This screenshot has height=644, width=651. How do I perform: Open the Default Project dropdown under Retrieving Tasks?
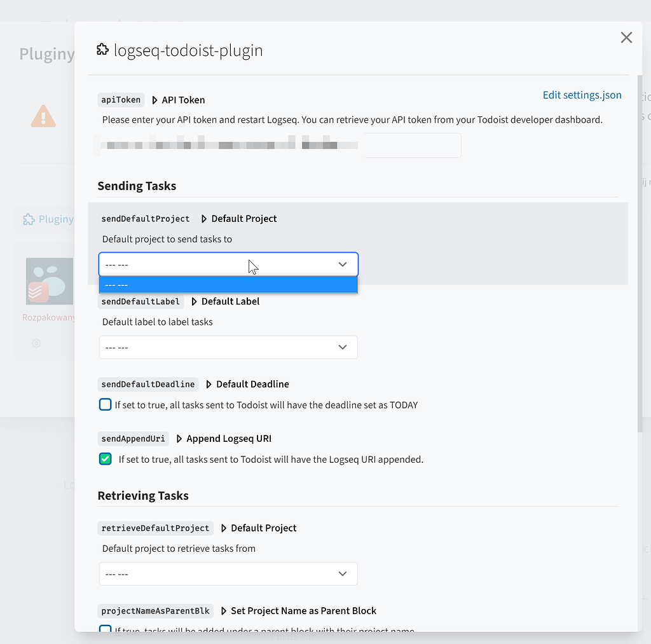[x=228, y=573]
